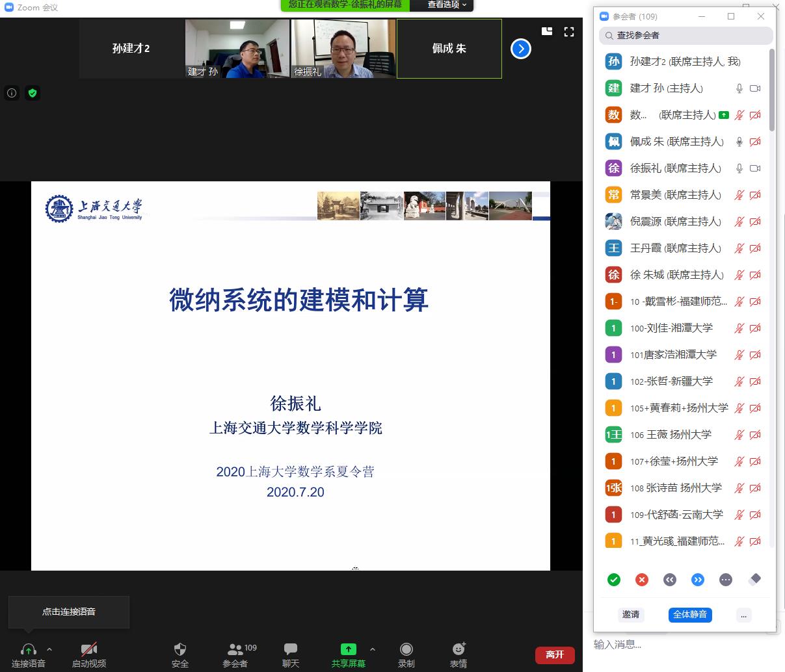Click share screen toolbar item
This screenshot has width=785, height=672.
point(349,654)
